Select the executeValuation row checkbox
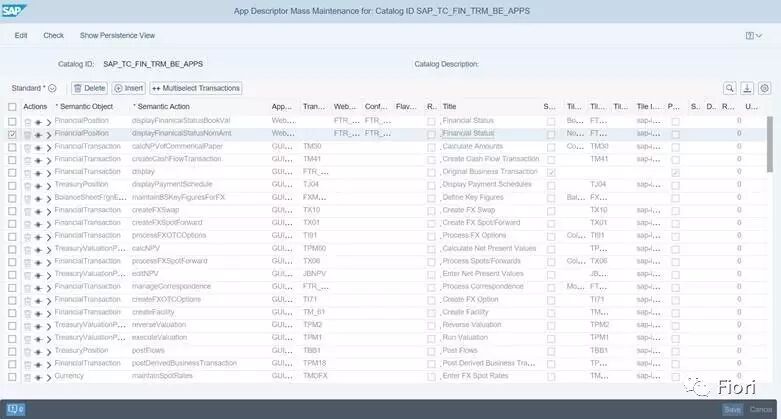 12,339
